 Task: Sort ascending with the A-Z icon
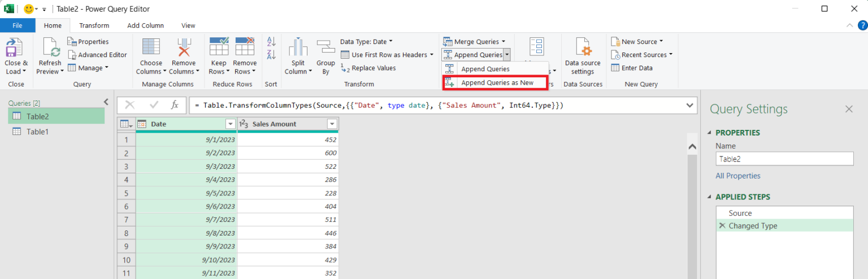[271, 42]
